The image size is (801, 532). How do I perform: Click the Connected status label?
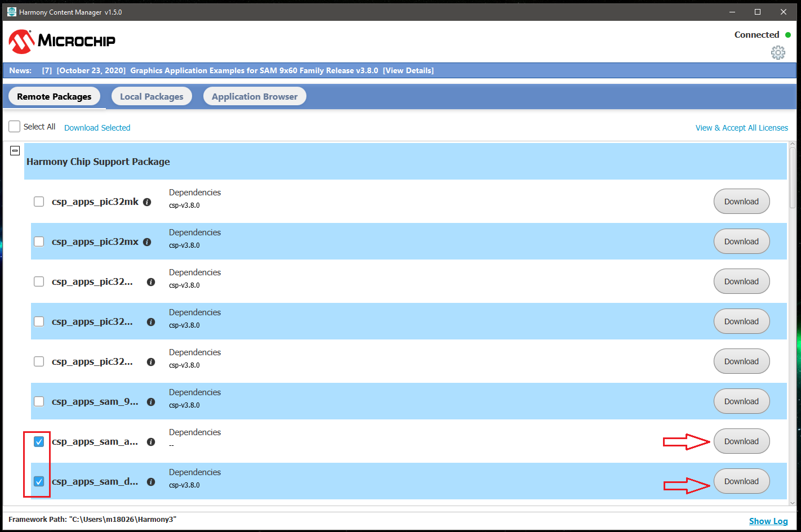click(x=756, y=35)
